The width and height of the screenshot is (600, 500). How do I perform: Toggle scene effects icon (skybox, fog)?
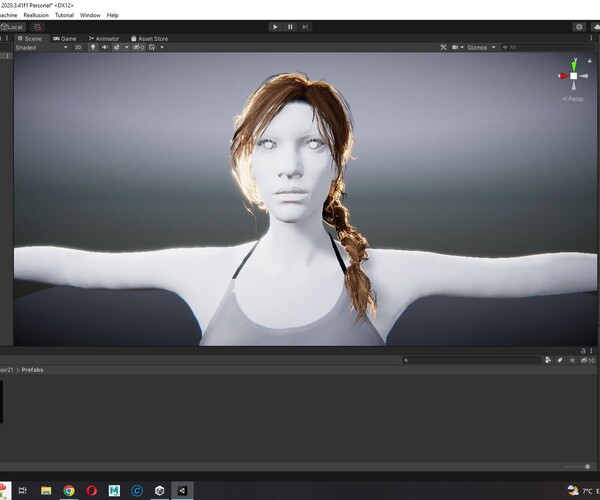(x=116, y=47)
